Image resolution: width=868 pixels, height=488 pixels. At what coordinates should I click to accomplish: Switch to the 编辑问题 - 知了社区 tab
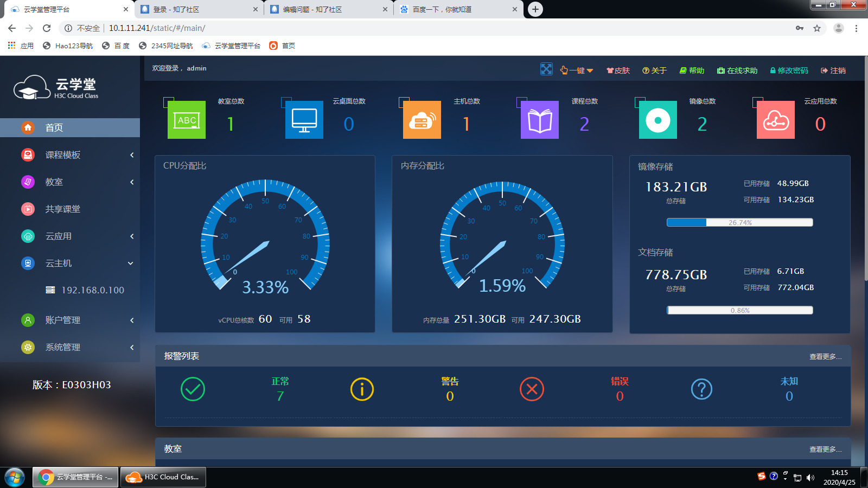tap(329, 9)
